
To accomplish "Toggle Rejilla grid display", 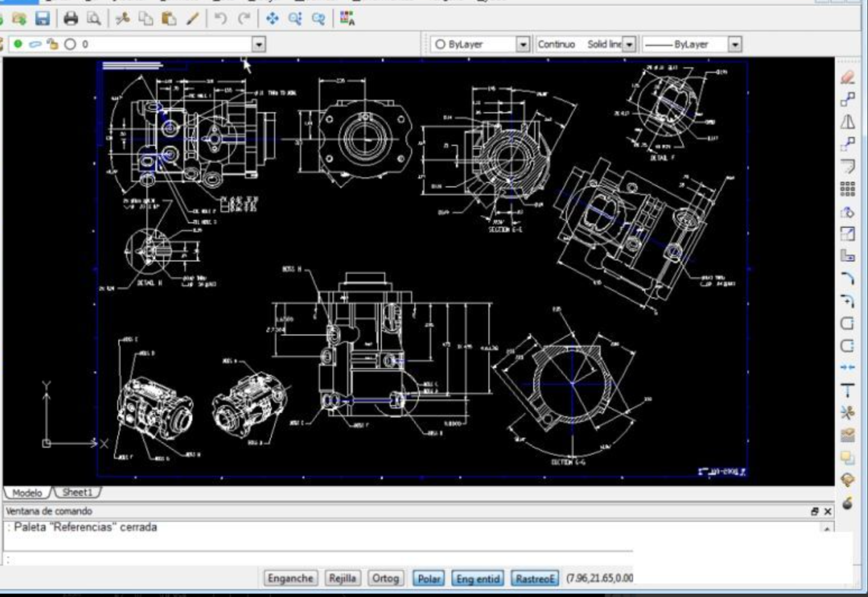I will [x=343, y=578].
